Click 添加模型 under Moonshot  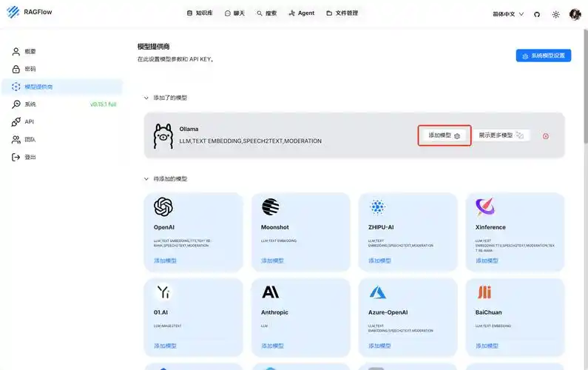[x=272, y=260]
